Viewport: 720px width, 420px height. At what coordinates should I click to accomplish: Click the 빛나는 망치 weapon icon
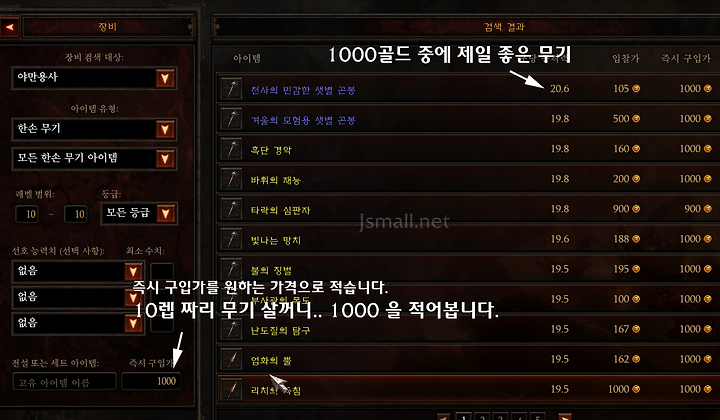231,239
